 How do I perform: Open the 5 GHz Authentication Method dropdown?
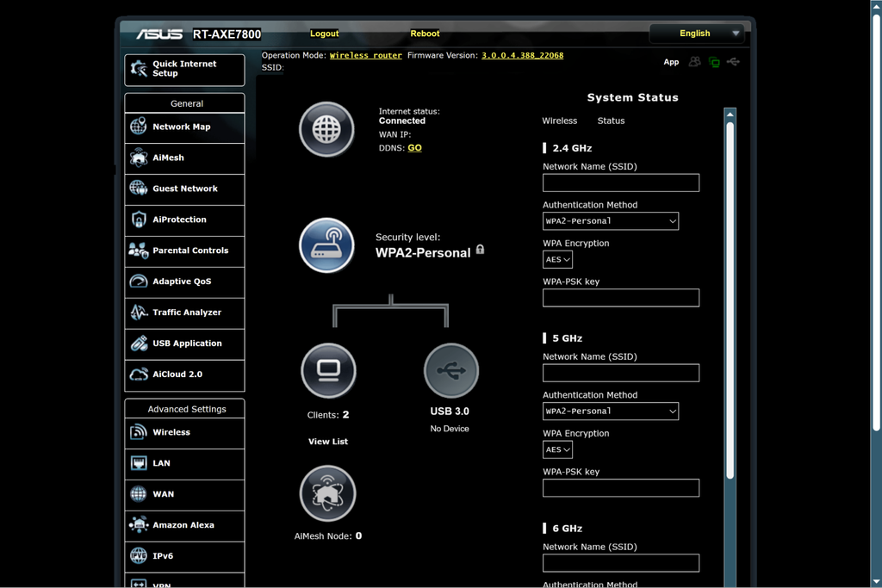610,411
